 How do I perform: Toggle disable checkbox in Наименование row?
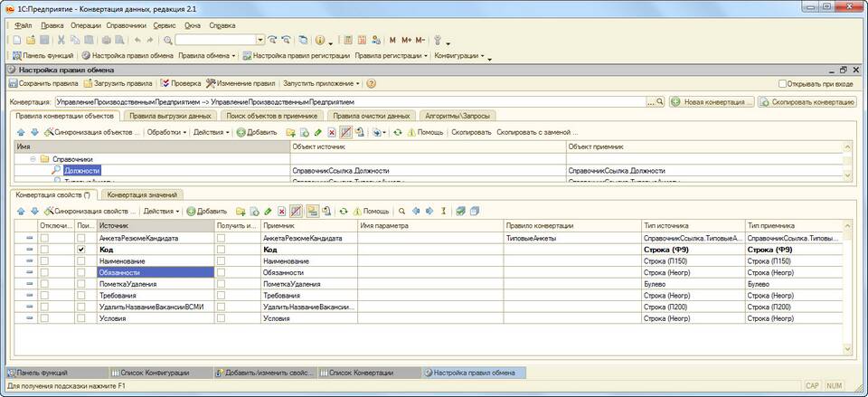(45, 260)
